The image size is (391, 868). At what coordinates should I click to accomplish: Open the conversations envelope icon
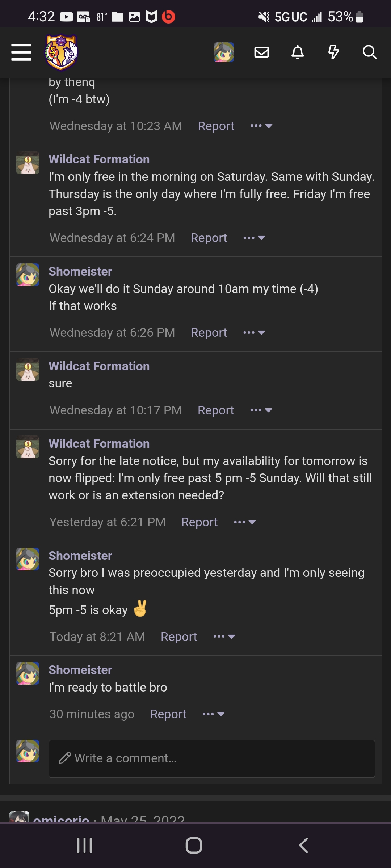click(x=261, y=52)
